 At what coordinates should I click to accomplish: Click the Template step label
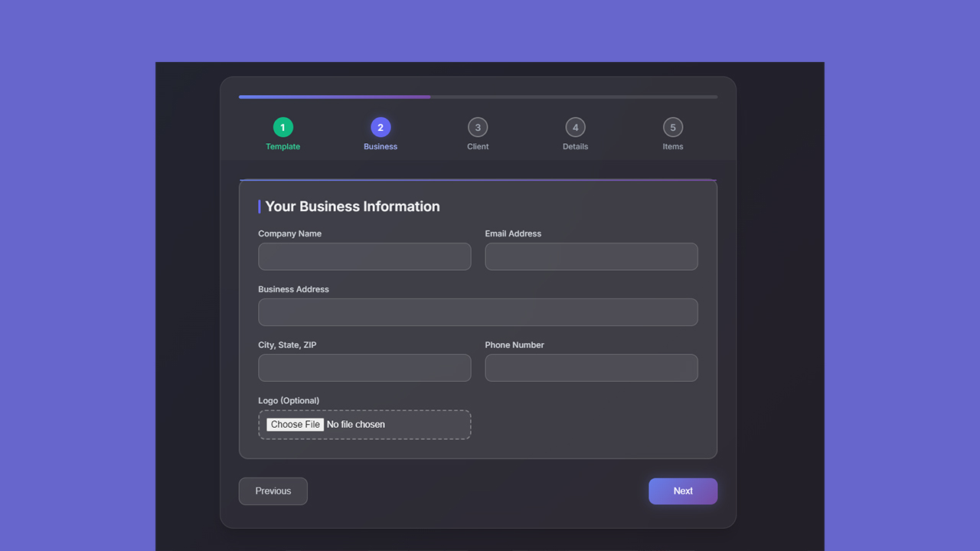coord(283,146)
